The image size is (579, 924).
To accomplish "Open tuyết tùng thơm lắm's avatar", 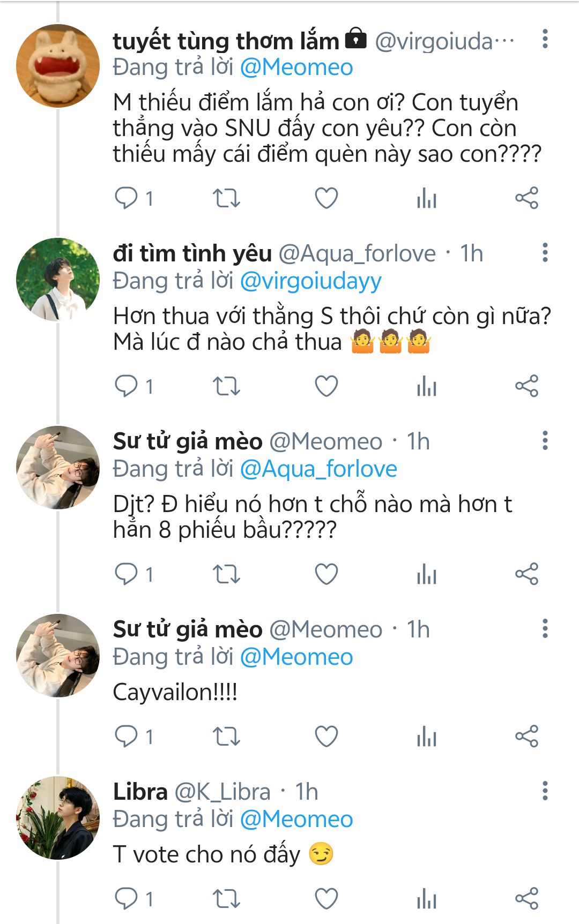I will pyautogui.click(x=58, y=66).
